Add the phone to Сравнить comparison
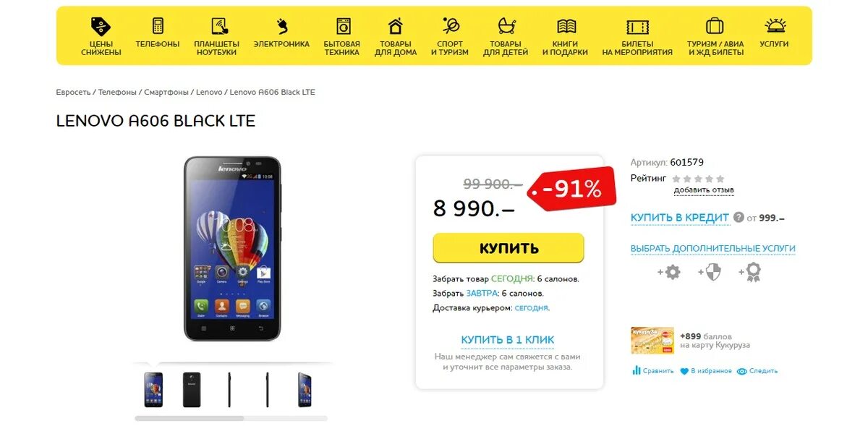The image size is (868, 439). tap(652, 371)
